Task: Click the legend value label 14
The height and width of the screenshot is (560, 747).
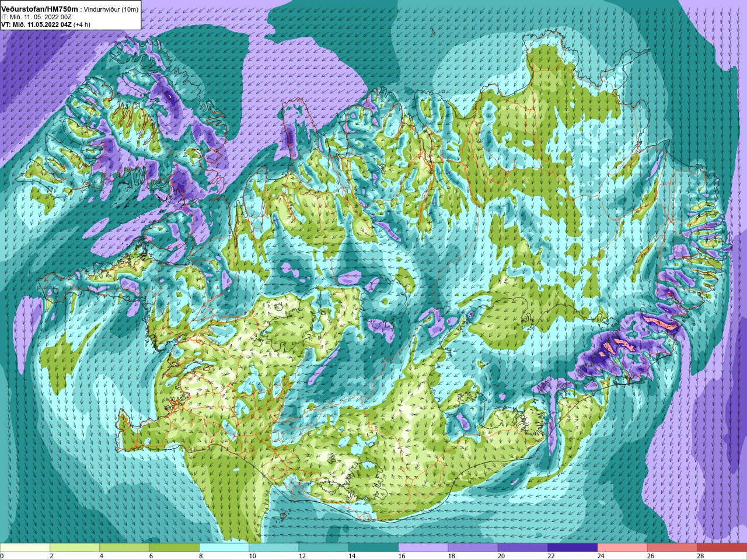Action: (x=352, y=556)
